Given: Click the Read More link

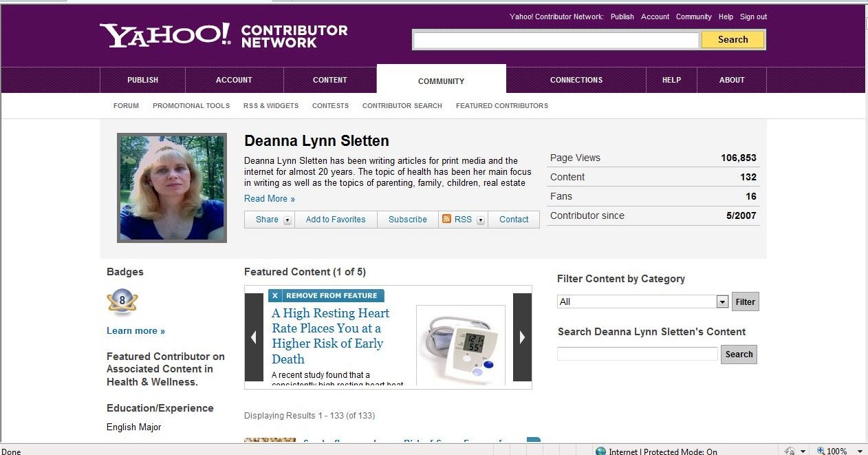Looking at the screenshot, I should coord(270,199).
